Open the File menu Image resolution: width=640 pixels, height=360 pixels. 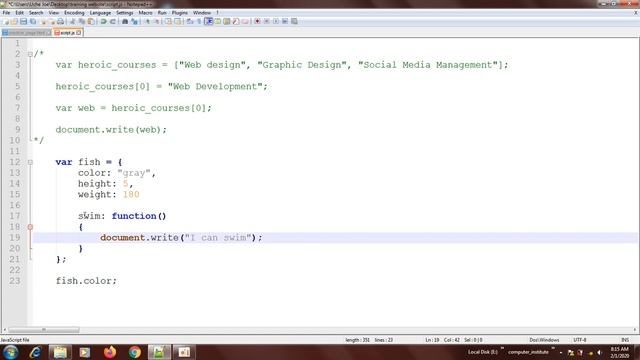point(6,13)
